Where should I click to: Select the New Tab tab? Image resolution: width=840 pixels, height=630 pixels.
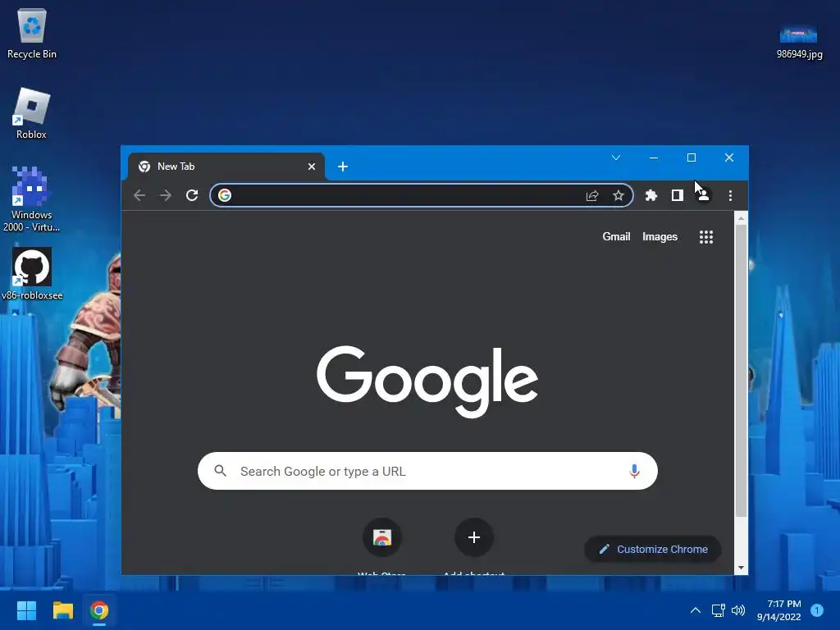pyautogui.click(x=226, y=167)
